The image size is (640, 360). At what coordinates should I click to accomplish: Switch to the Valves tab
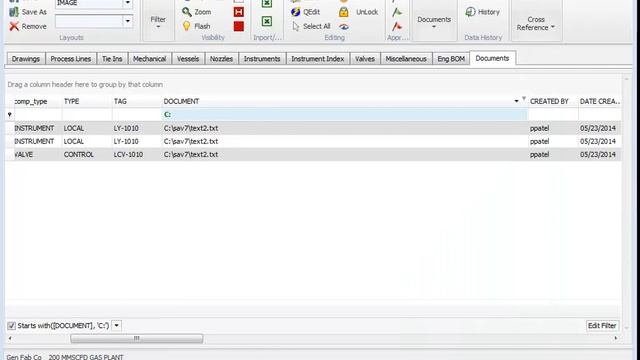pyautogui.click(x=365, y=59)
